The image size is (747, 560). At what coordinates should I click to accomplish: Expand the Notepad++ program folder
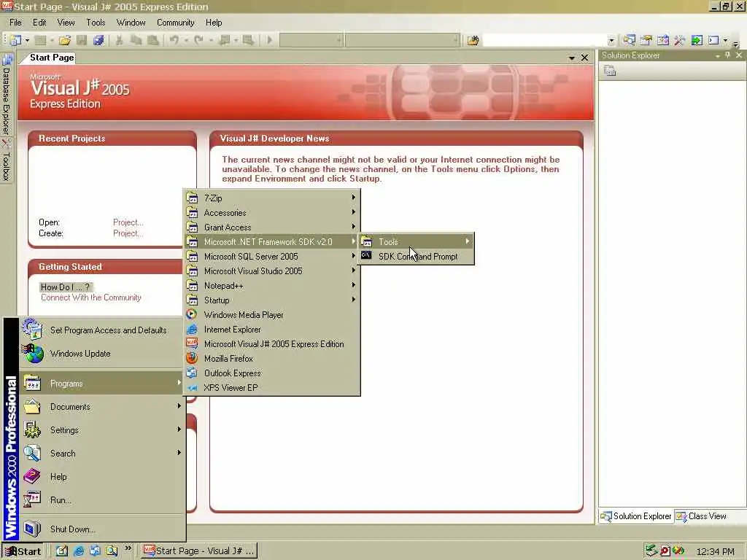271,286
